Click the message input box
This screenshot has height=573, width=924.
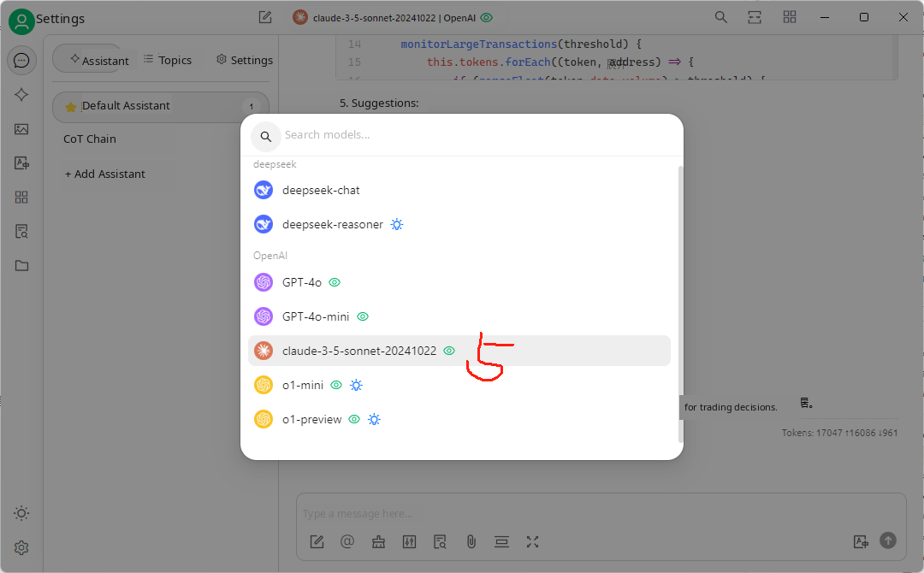tap(601, 513)
